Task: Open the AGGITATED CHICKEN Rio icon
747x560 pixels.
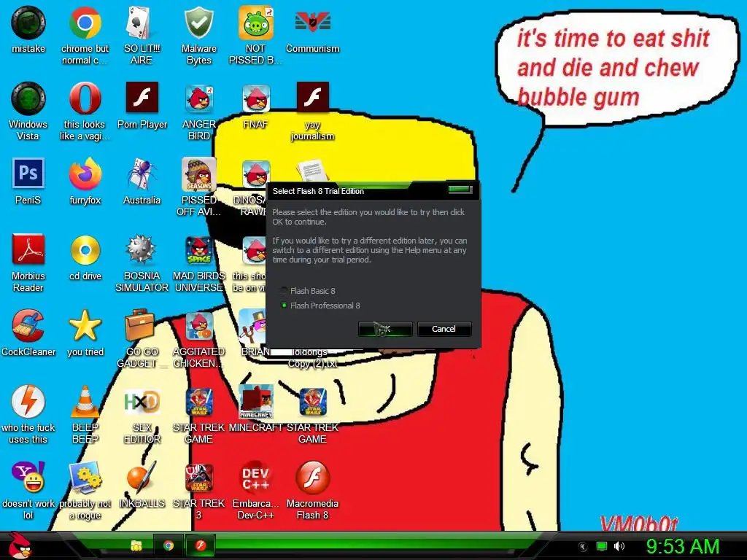Action: [198, 326]
